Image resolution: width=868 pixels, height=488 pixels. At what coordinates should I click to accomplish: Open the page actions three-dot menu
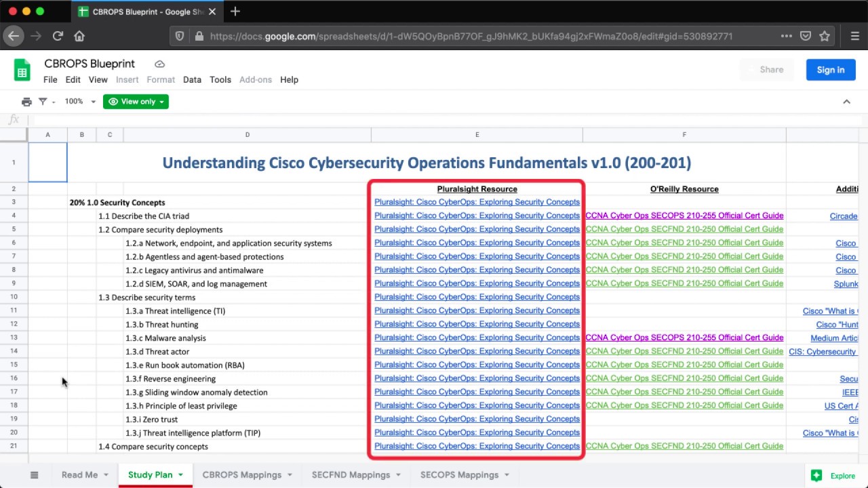pyautogui.click(x=787, y=36)
